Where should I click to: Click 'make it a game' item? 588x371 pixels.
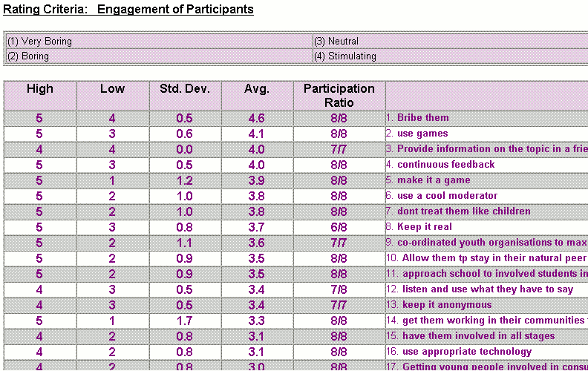433,180
